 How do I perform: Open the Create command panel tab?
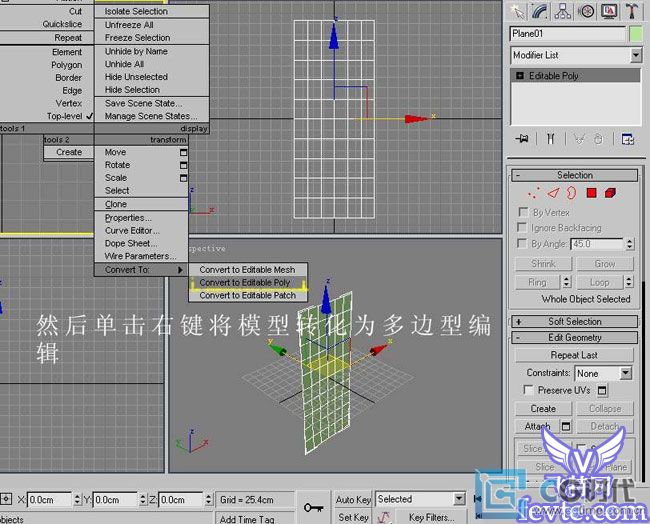tap(519, 11)
